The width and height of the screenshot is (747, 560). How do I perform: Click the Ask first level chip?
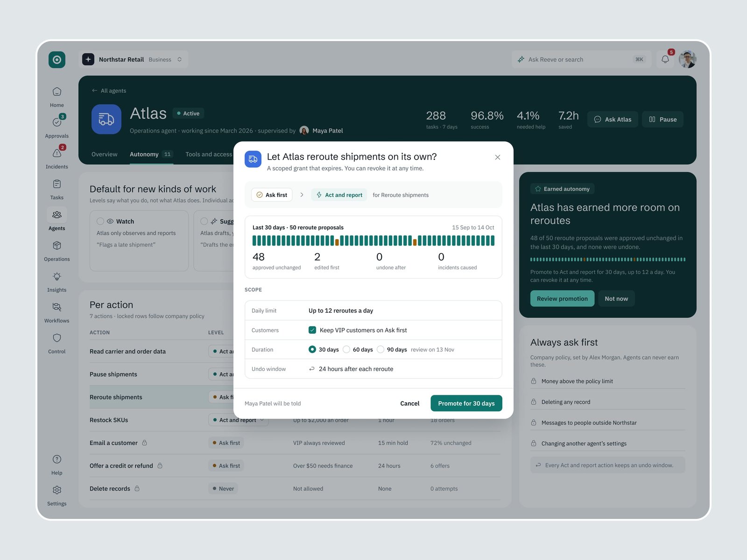point(272,195)
